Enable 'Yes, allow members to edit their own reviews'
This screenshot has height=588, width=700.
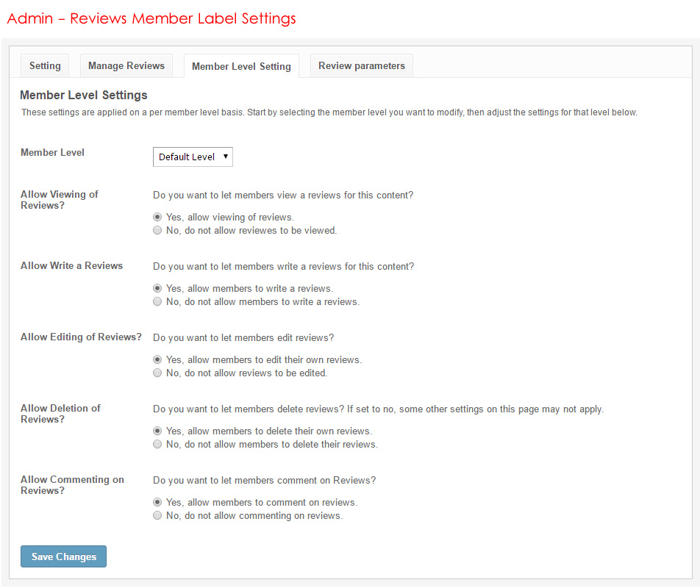coord(157,360)
